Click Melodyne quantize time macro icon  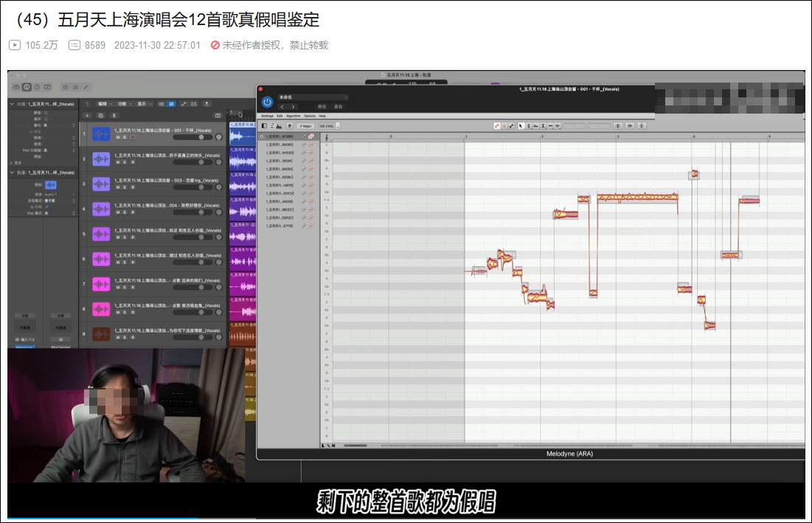[630, 126]
